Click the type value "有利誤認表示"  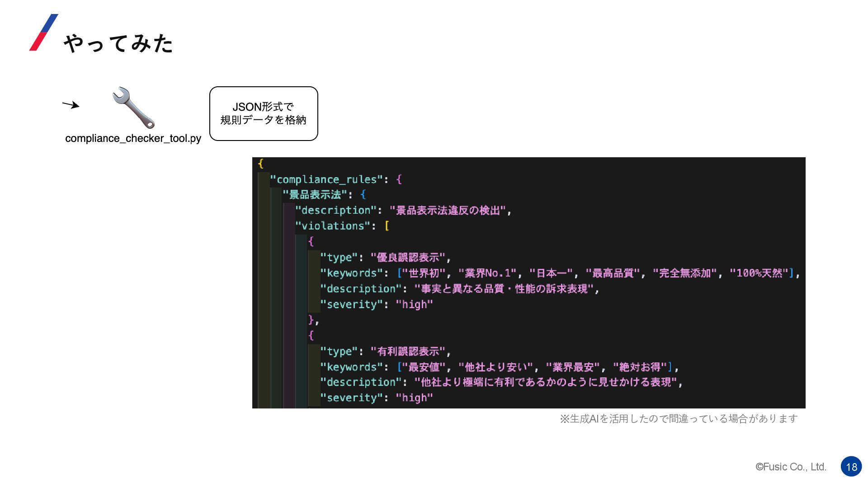point(408,352)
